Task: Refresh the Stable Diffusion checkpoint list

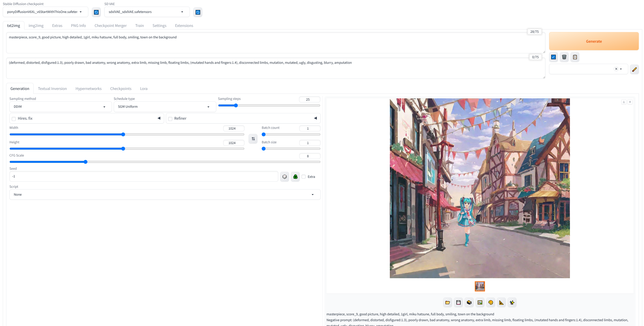Action: [x=96, y=12]
